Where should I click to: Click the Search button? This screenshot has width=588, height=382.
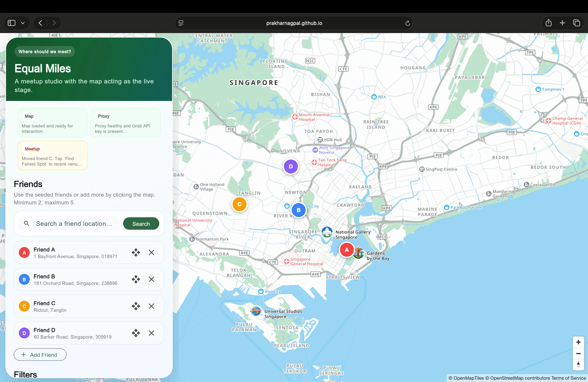pyautogui.click(x=141, y=223)
